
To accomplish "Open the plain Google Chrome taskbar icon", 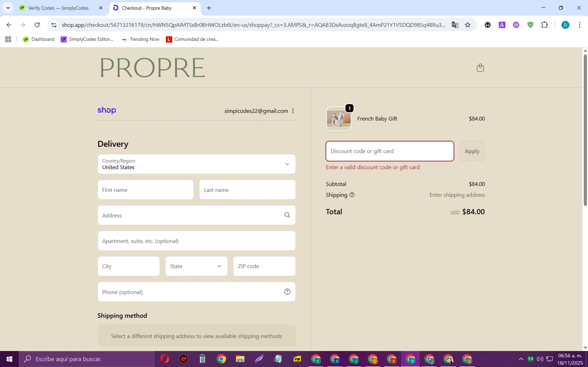I will coord(221,359).
